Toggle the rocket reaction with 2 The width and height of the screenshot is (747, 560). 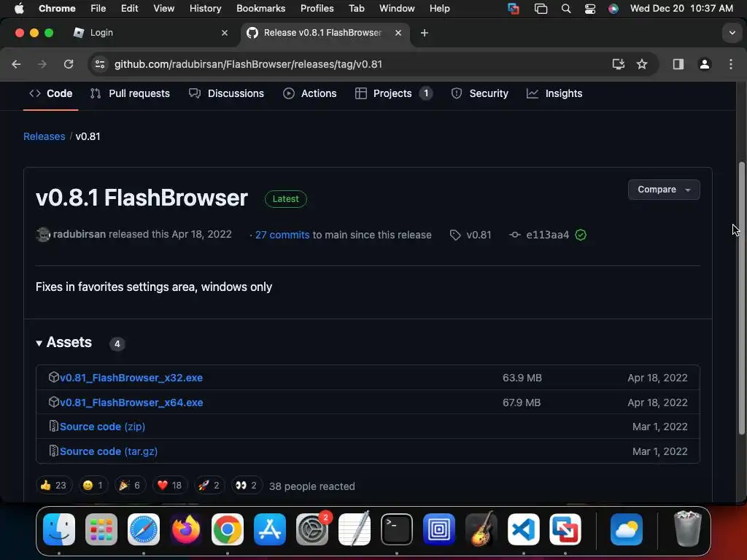click(x=209, y=485)
